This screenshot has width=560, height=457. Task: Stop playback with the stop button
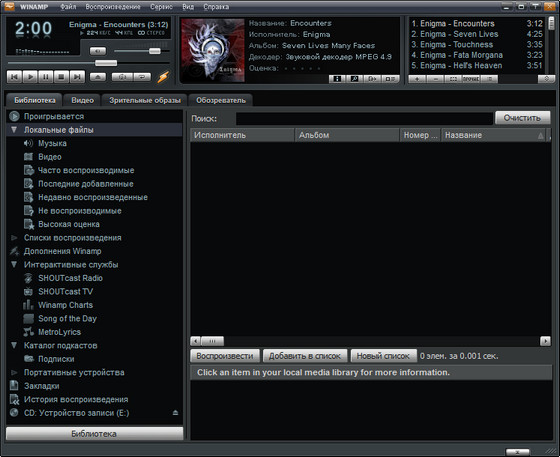point(61,77)
